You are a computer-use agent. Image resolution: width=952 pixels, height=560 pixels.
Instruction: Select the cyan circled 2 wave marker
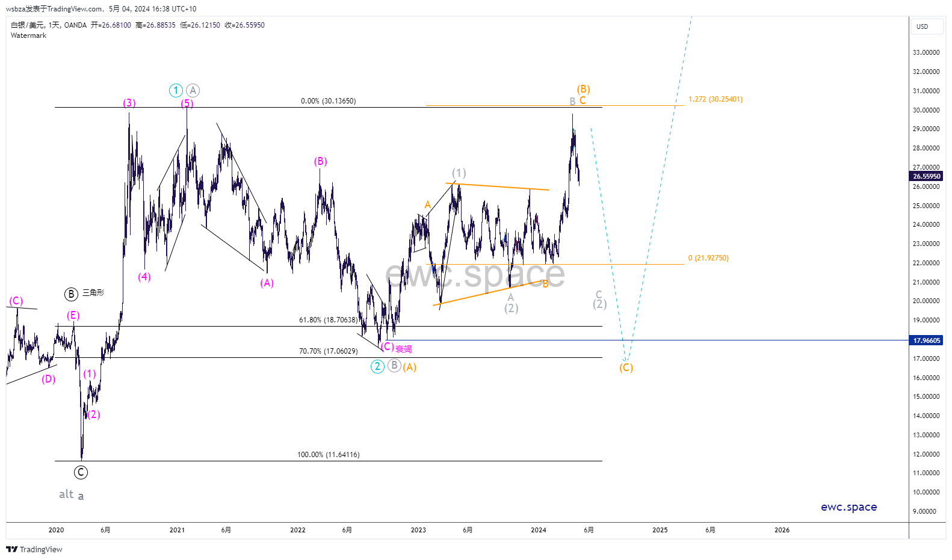coord(377,366)
